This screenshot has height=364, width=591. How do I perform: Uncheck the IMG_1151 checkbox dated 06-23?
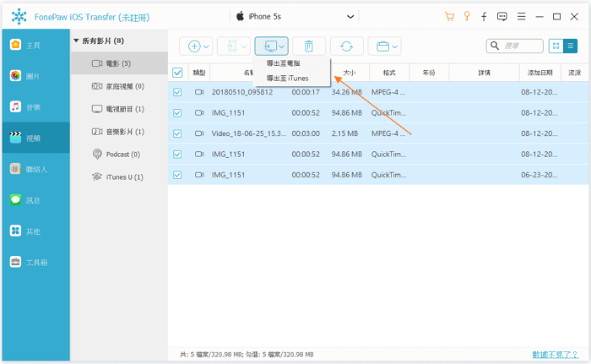177,175
